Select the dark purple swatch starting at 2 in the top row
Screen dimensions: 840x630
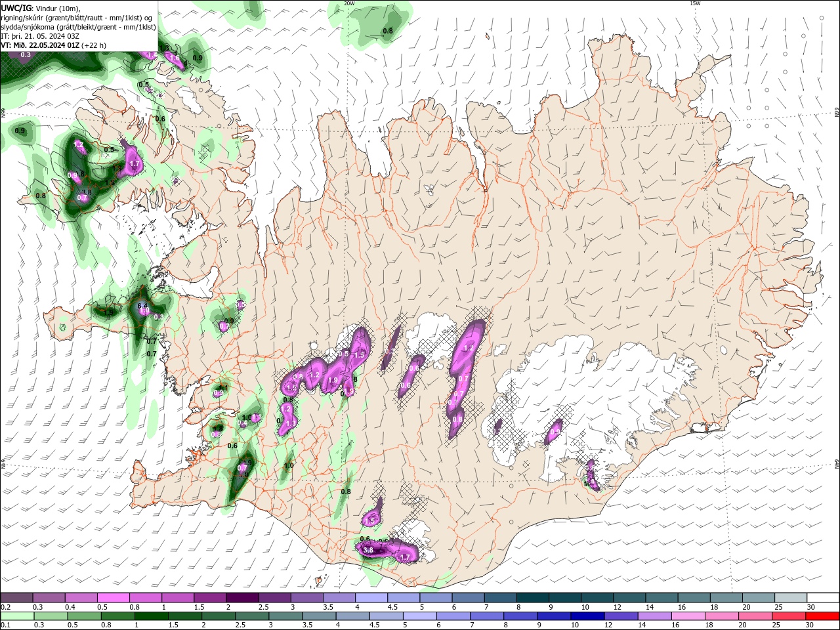241,598
